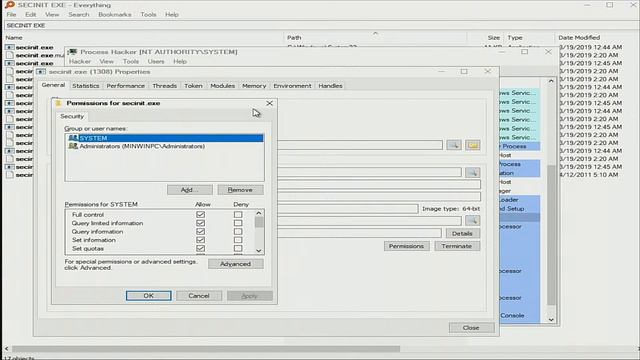640x360 pixels.
Task: Click the Terminate button
Action: point(456,246)
